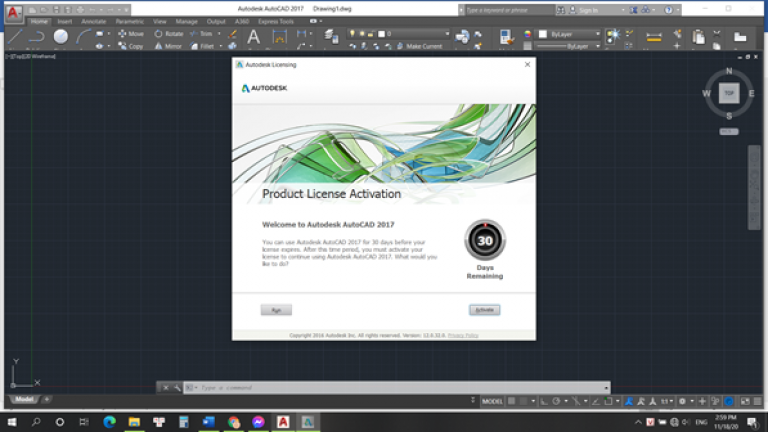This screenshot has width=768, height=432.
Task: Click the Save icon in Quick Access toolbar
Action: (56, 9)
